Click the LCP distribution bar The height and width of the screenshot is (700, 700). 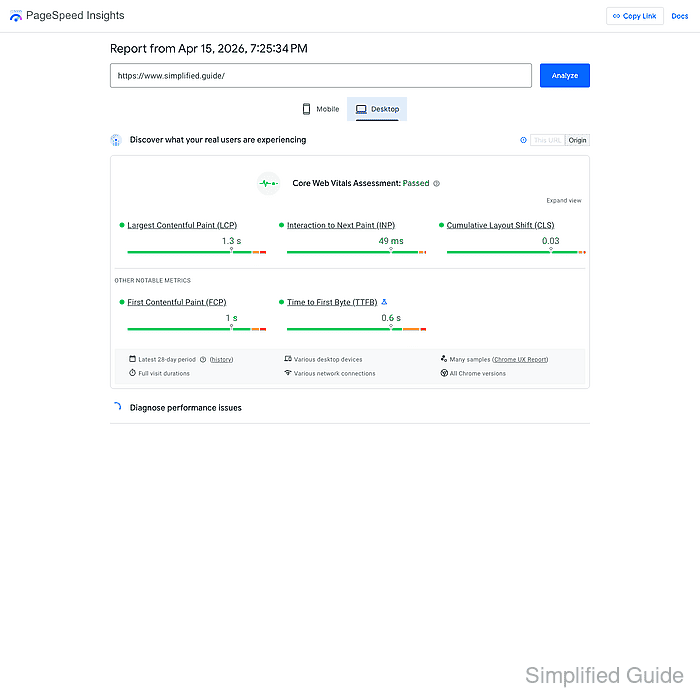coord(197,252)
